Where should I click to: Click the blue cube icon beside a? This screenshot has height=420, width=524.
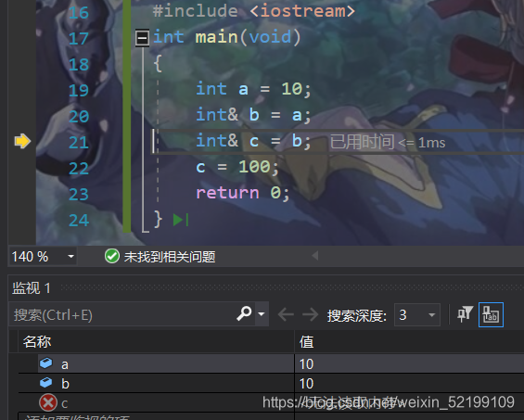point(46,363)
